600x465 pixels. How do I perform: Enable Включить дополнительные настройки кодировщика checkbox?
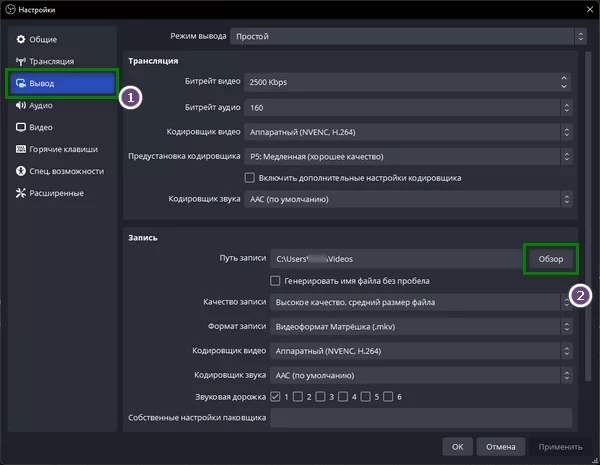click(250, 178)
